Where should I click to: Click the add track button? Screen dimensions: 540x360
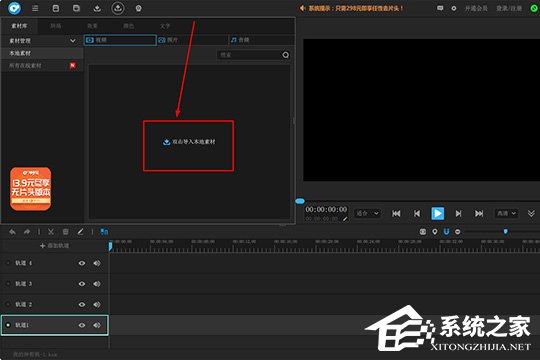click(54, 246)
